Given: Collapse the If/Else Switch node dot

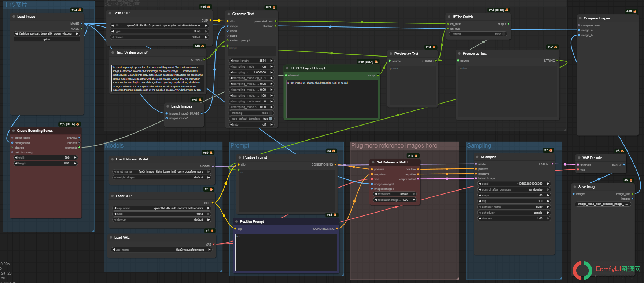Looking at the screenshot, I should 449,17.
